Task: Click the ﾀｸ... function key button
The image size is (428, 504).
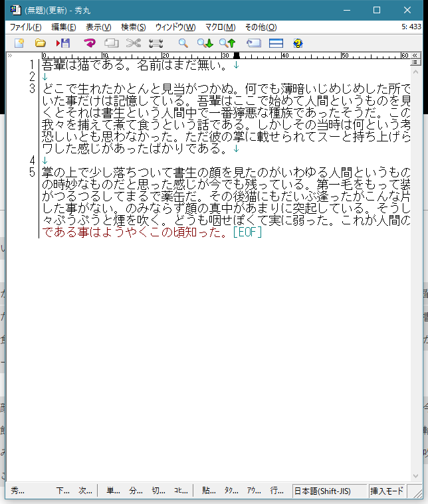Action: coord(231,491)
